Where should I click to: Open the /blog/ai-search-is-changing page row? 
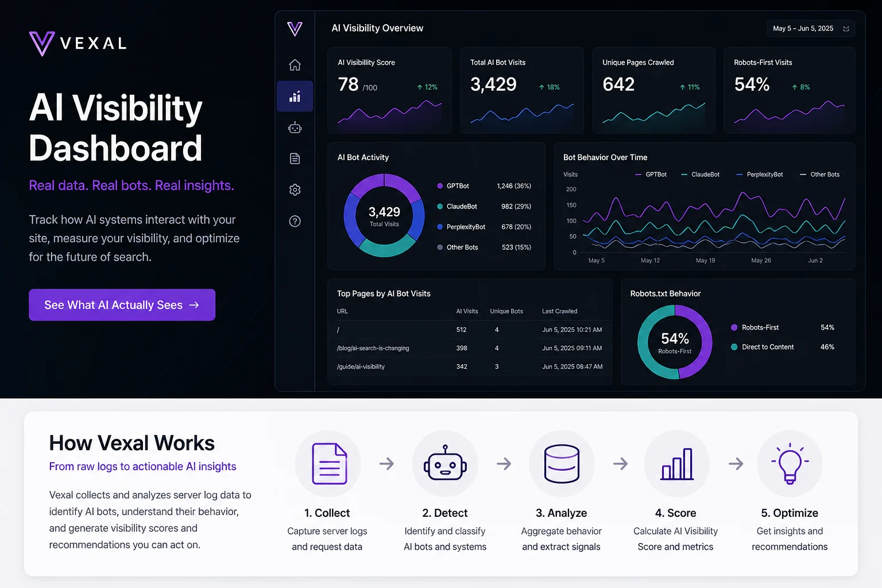pyautogui.click(x=470, y=348)
